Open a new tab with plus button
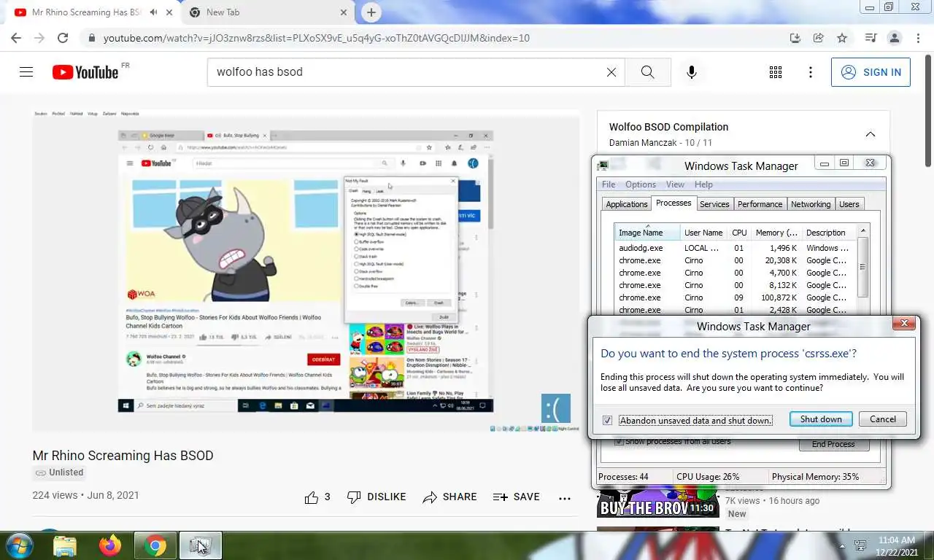The image size is (934, 560). click(x=371, y=12)
